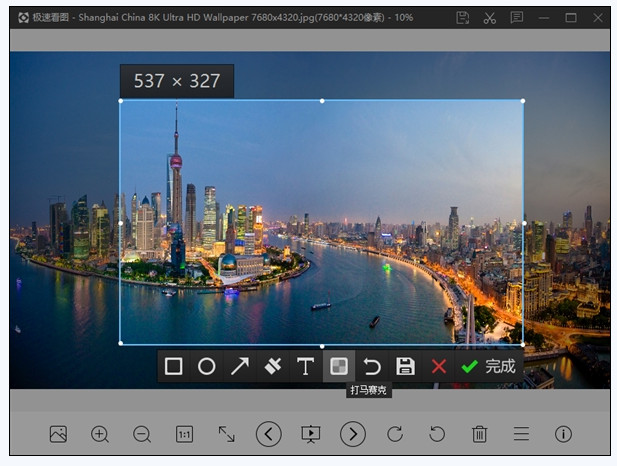
Task: Select the rectangle annotation tool
Action: pos(174,366)
